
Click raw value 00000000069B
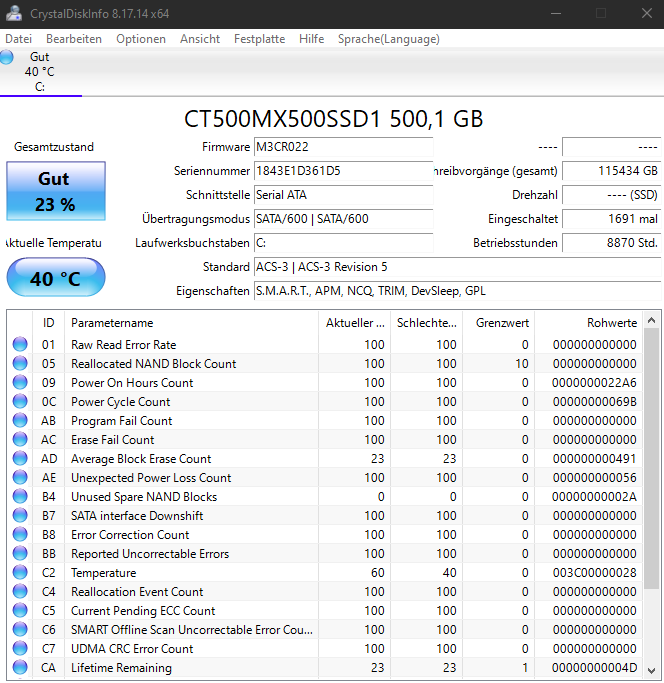pyautogui.click(x=594, y=402)
